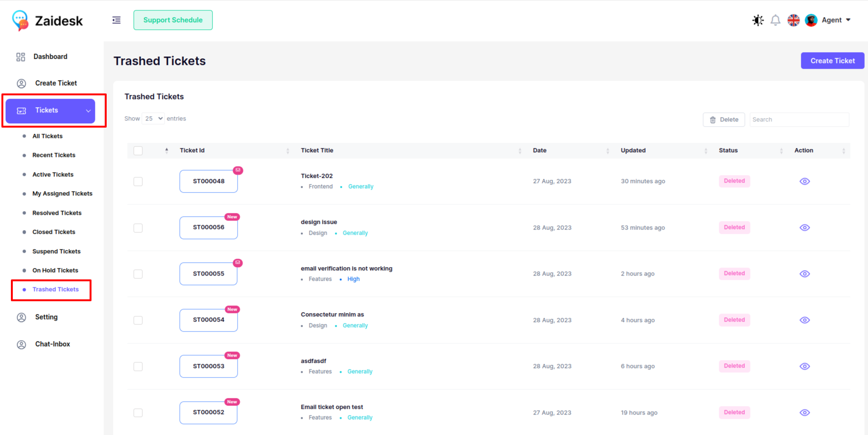The width and height of the screenshot is (868, 435).
Task: Open Resolved Tickets in sidebar
Action: pyautogui.click(x=57, y=213)
